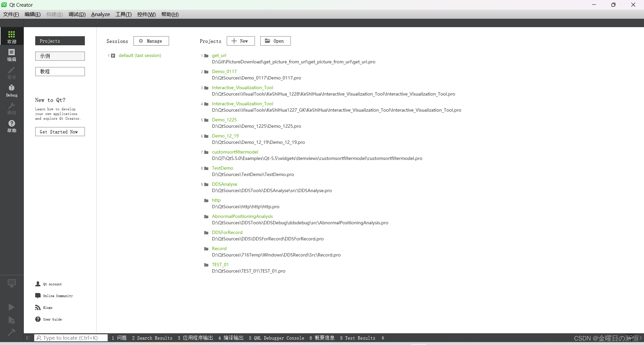Open the customsortfiltermodel project link

[235, 152]
